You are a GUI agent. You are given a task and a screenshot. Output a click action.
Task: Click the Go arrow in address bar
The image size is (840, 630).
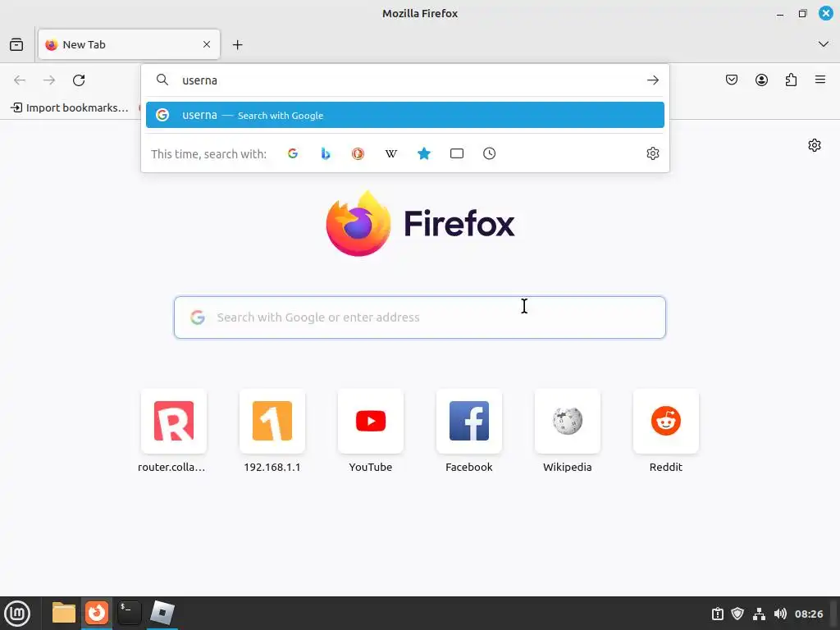tap(652, 80)
